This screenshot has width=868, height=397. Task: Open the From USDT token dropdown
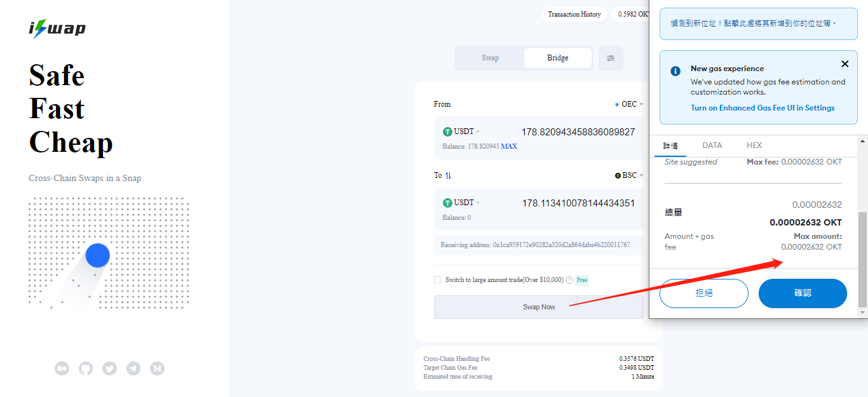(461, 131)
